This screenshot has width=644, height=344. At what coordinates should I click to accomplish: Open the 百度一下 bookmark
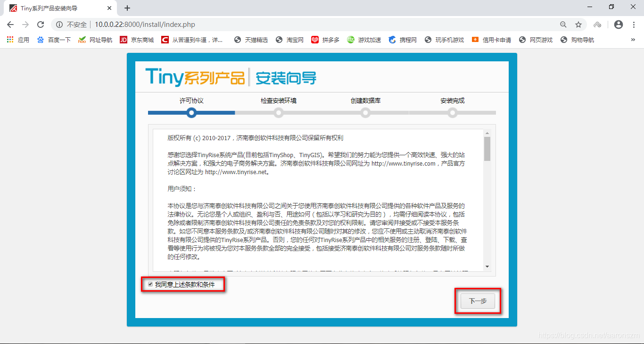tap(54, 40)
